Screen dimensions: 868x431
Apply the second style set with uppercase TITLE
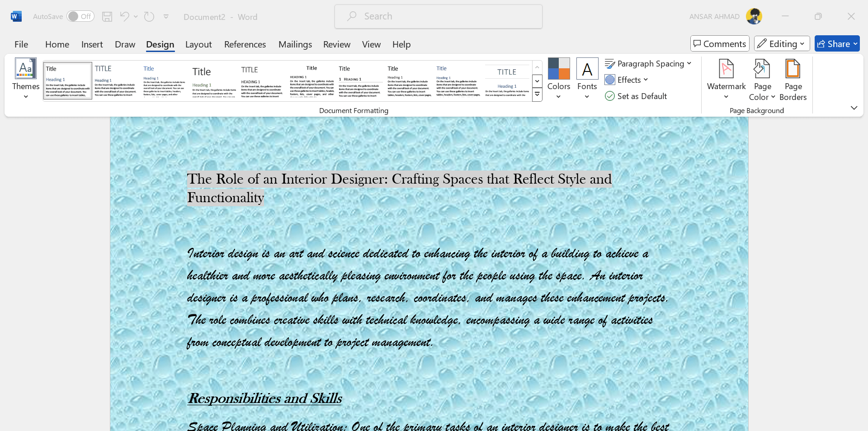click(x=116, y=81)
